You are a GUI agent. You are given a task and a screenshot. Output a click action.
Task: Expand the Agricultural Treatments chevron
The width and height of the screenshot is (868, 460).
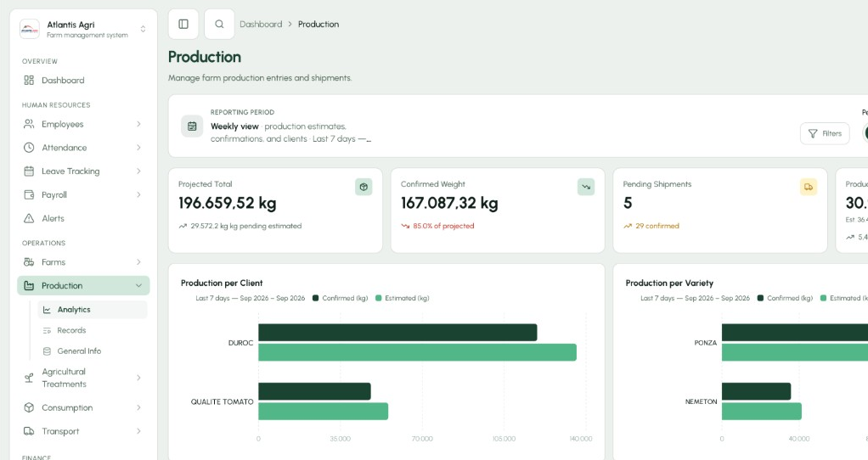point(138,379)
